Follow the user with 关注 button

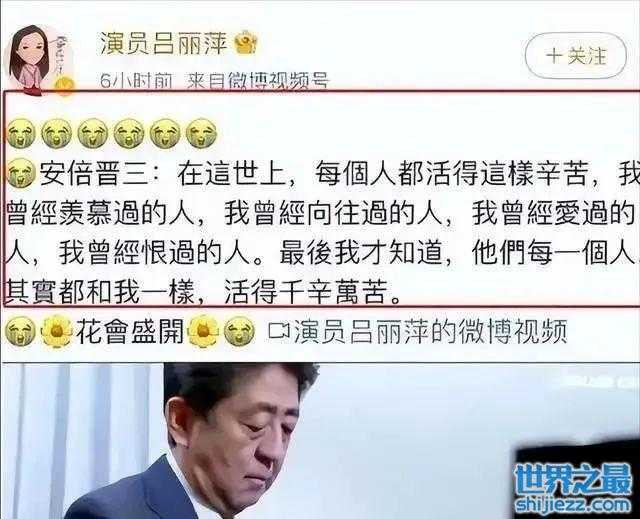pos(575,56)
